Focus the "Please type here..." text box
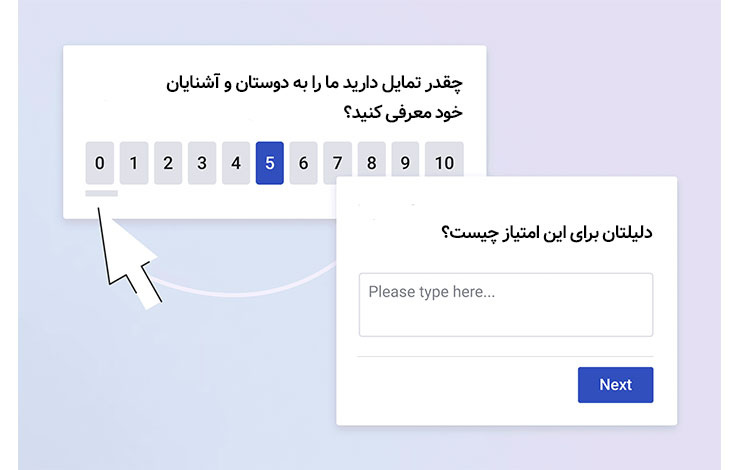The height and width of the screenshot is (470, 740). (x=505, y=305)
